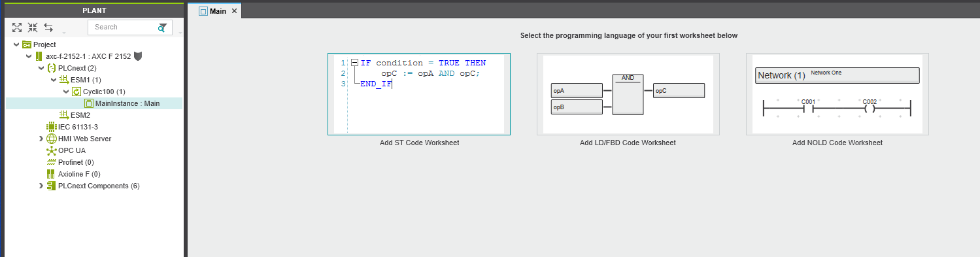Select 'HMI Web Server' label
Screen dimensions: 980x257
[x=84, y=139]
